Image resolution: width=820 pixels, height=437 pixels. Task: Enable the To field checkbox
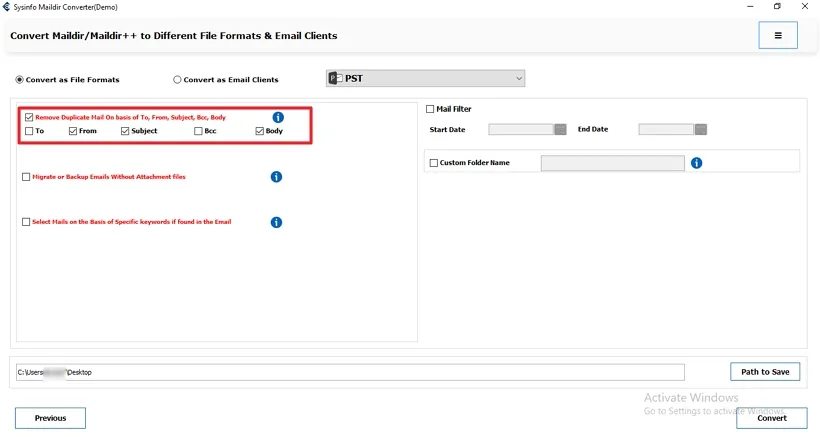click(29, 131)
